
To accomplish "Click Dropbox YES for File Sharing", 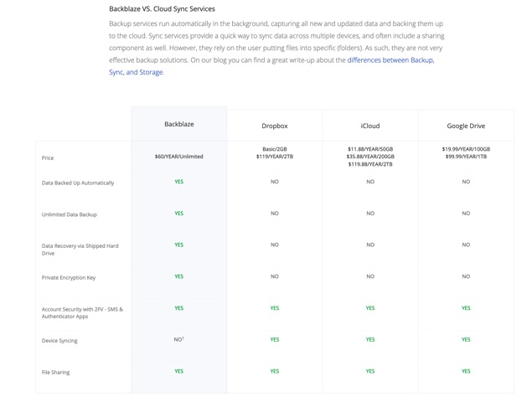I will [275, 371].
